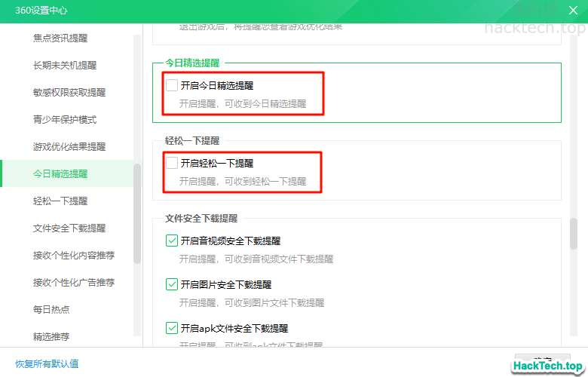Open 文件安全下载提醒 sidebar item

click(69, 228)
